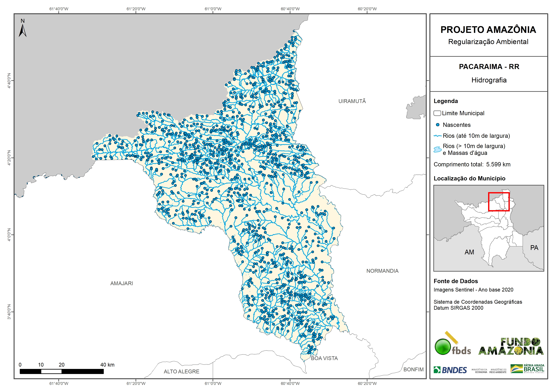Click the water masses polygon legend swatch
Screen dimensions: 555x392
coord(437,149)
